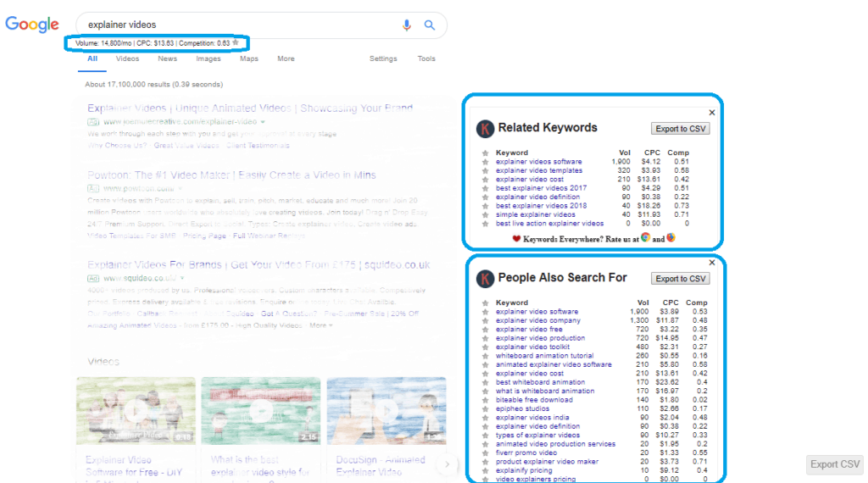Open search Settings
This screenshot has height=483, width=868.
(x=383, y=58)
